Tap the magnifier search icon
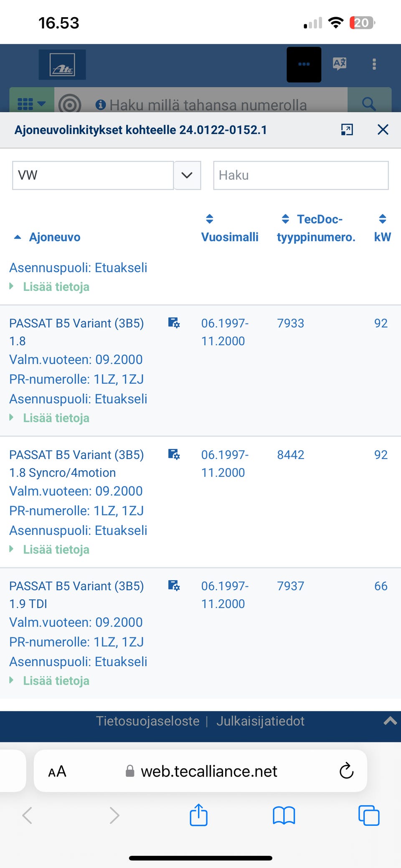The image size is (401, 868). 369,103
